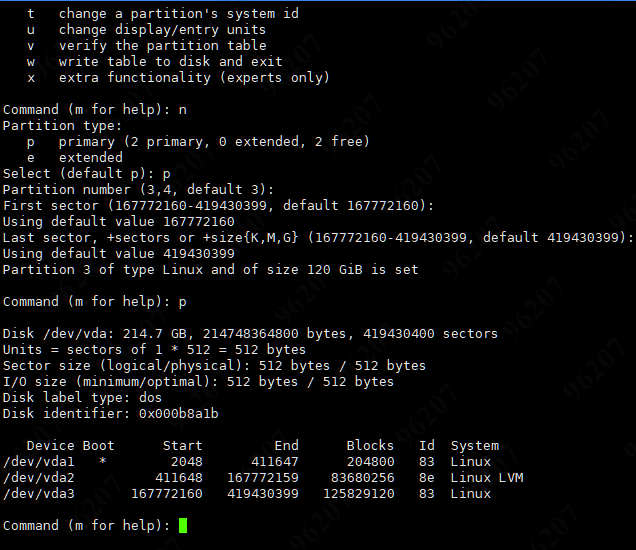Click the 'Disk identifier: 0x000b8a1b' line

(111, 414)
